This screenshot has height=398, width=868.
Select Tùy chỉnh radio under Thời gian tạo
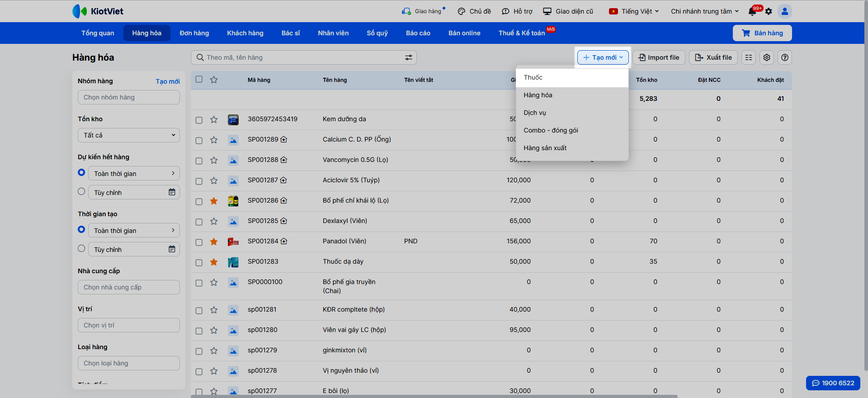tap(81, 249)
